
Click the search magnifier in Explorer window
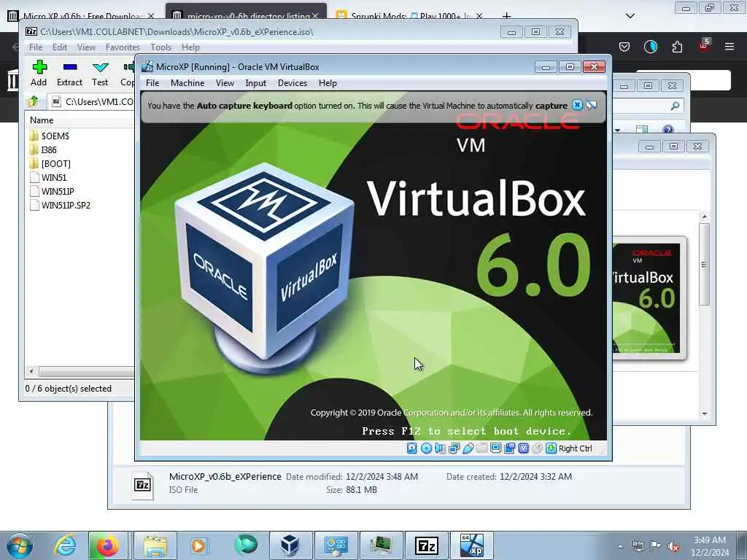pyautogui.click(x=675, y=106)
